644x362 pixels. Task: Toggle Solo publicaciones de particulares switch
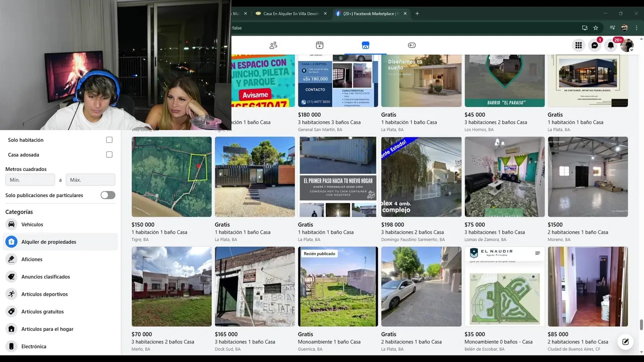(x=108, y=195)
